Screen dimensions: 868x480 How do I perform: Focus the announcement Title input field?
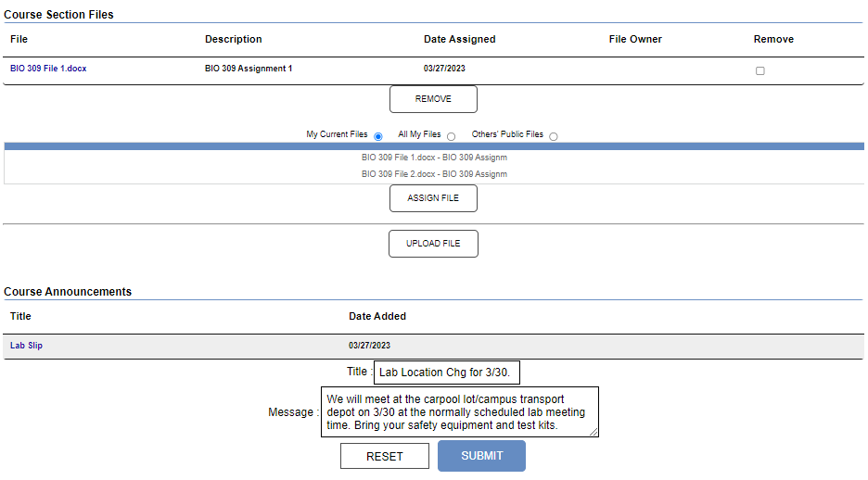point(447,373)
